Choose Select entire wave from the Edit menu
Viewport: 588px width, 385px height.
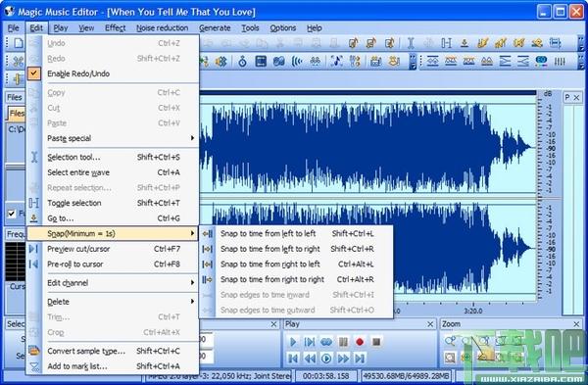[x=113, y=172]
